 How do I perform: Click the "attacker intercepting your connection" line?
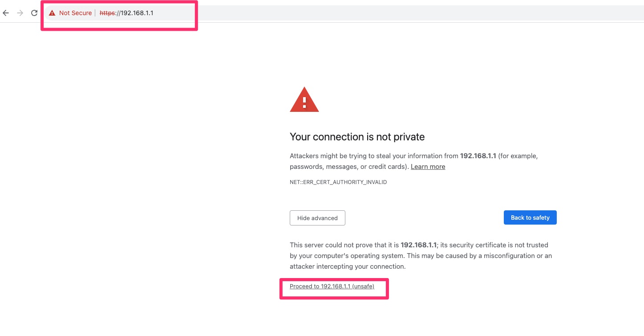pyautogui.click(x=348, y=266)
